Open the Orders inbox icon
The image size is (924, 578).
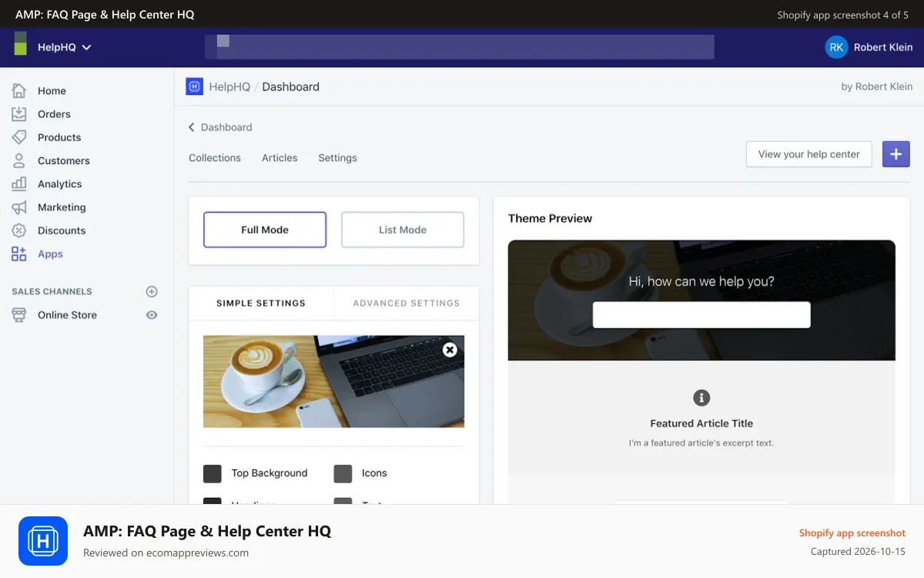[19, 114]
